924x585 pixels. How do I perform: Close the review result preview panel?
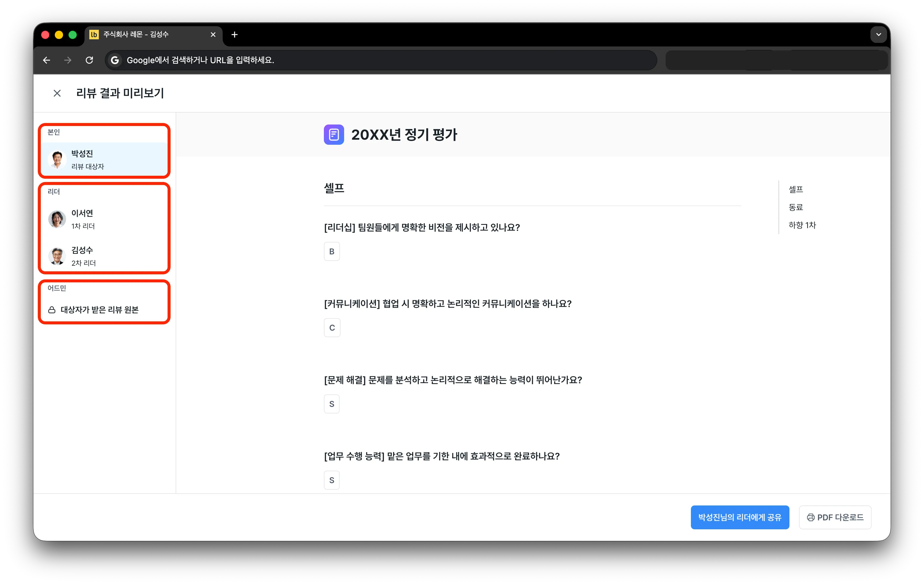click(x=57, y=93)
